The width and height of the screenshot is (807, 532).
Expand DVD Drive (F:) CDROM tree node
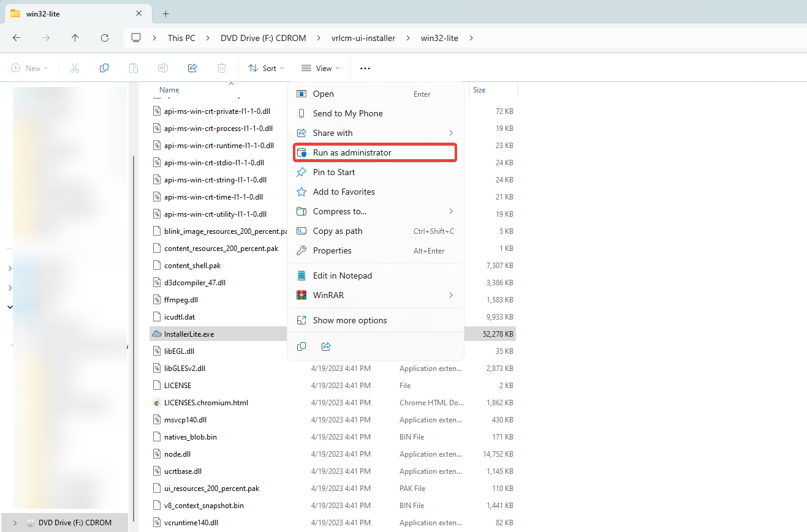[15, 523]
